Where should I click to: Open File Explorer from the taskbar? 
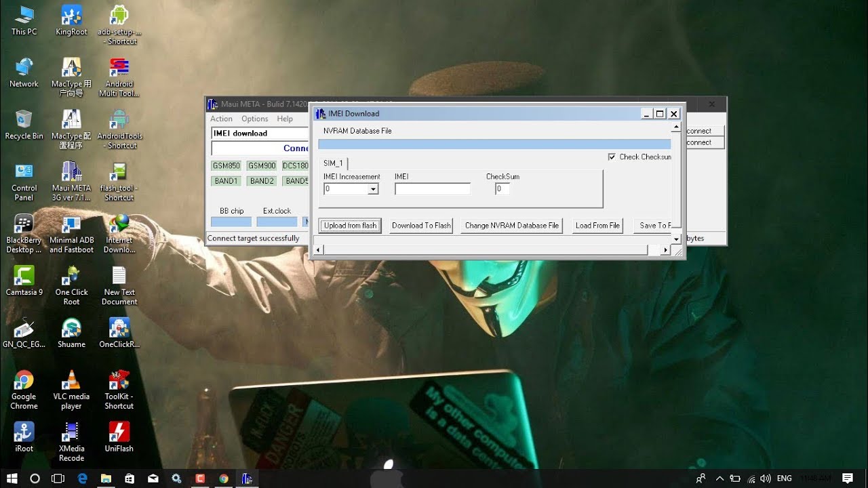(x=106, y=479)
